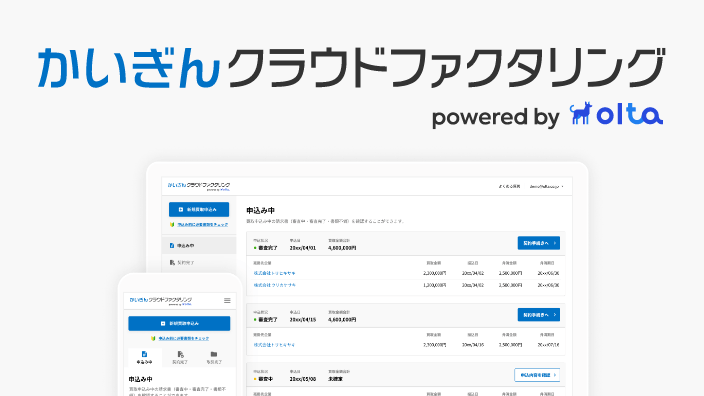
Task: Switch to the 契約完了 tab on the phone
Action: pyautogui.click(x=180, y=358)
